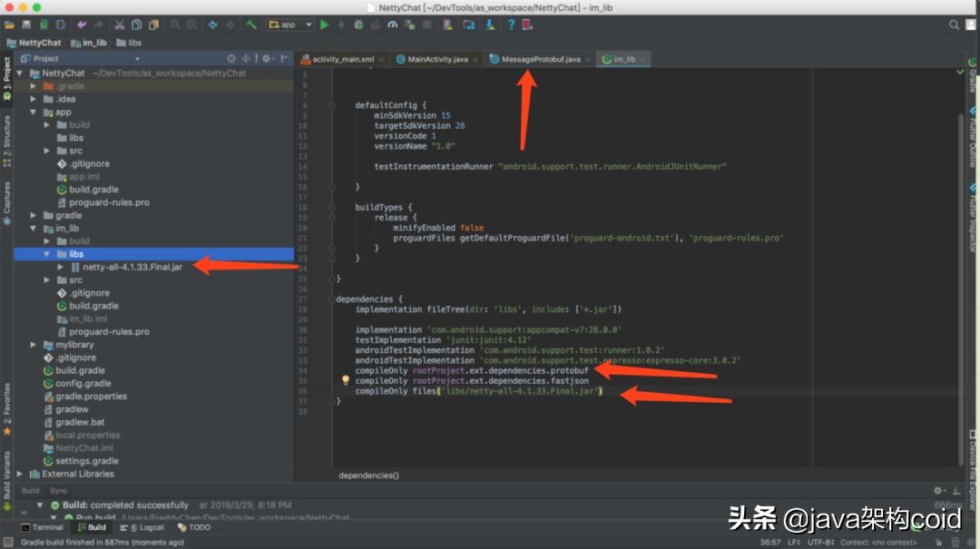Click the Profile gauge icon
Image resolution: width=980 pixels, height=549 pixels.
point(393,25)
